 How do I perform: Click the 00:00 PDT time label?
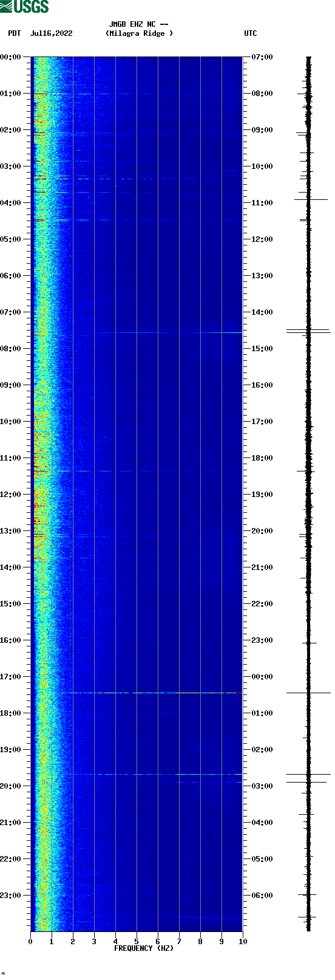click(11, 57)
